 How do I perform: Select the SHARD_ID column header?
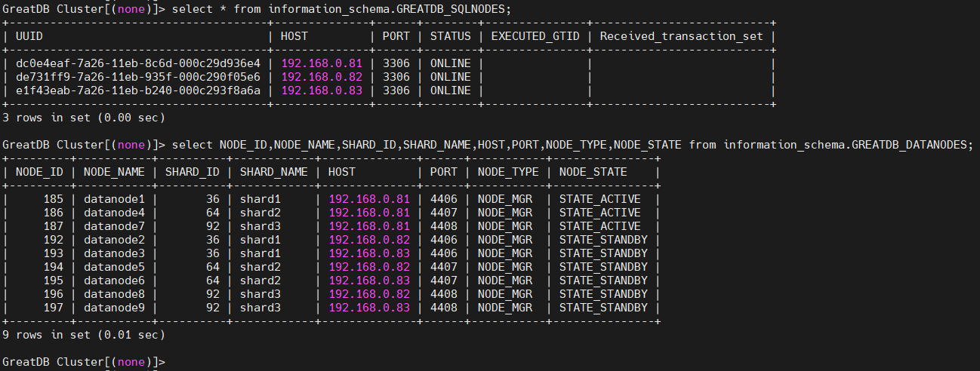coord(192,172)
